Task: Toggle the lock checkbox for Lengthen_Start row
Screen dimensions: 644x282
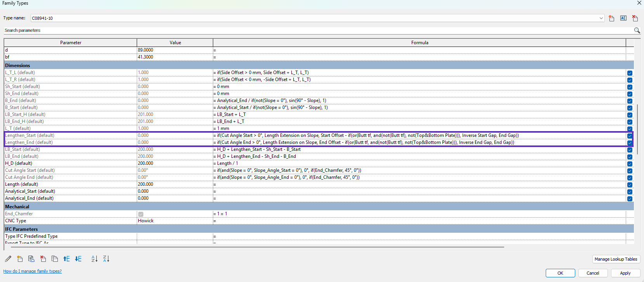Action: tap(630, 136)
